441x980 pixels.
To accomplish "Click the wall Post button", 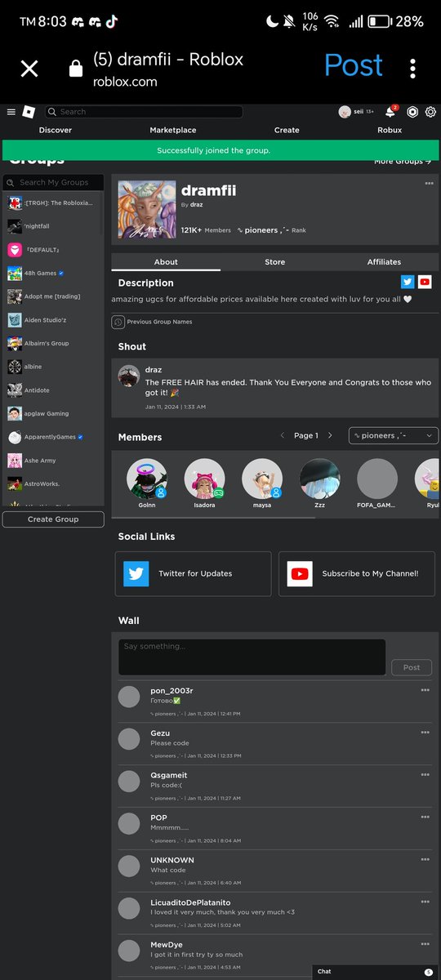I will [x=412, y=667].
